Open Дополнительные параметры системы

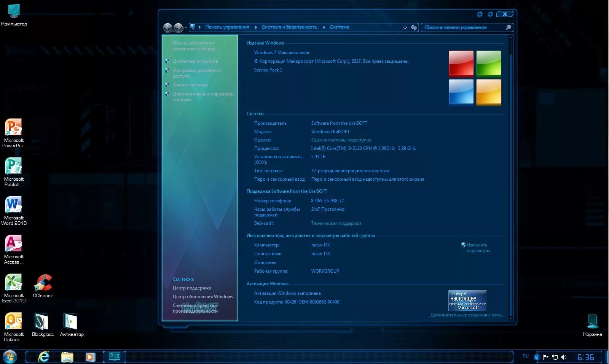[204, 97]
